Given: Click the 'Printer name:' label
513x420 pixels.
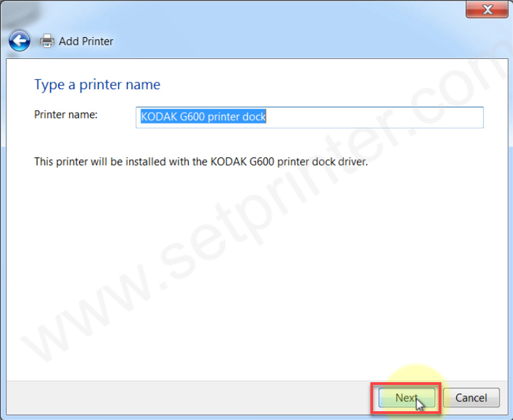Looking at the screenshot, I should pyautogui.click(x=66, y=115).
